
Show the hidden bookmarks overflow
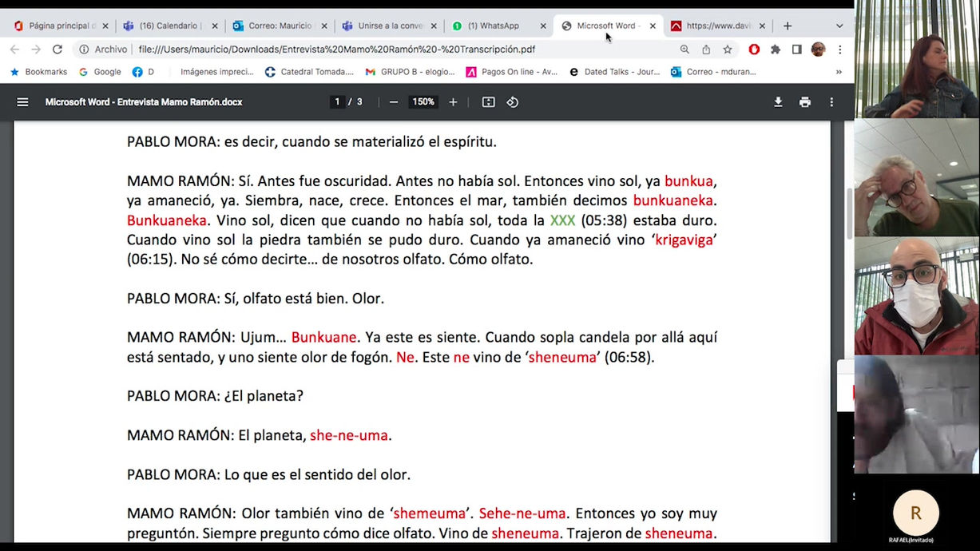[x=839, y=72]
